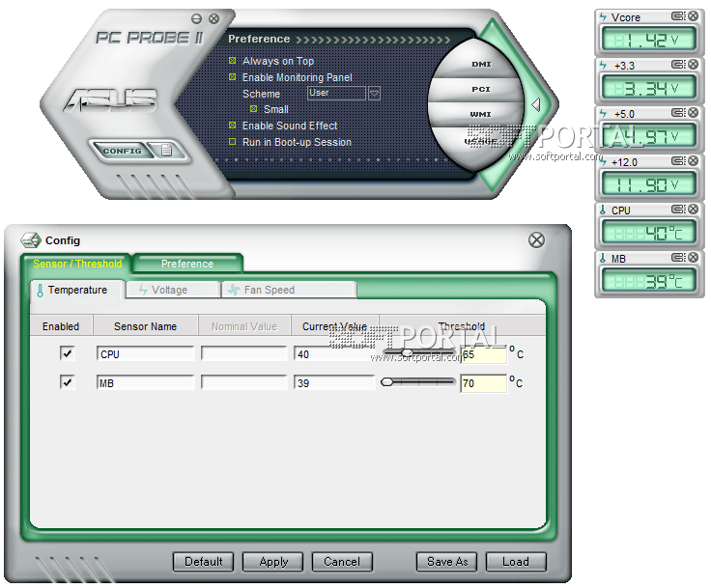Screen dimensions: 711x588
Task: Uncheck the MB sensor Enabled checkbox
Action: pyautogui.click(x=67, y=382)
